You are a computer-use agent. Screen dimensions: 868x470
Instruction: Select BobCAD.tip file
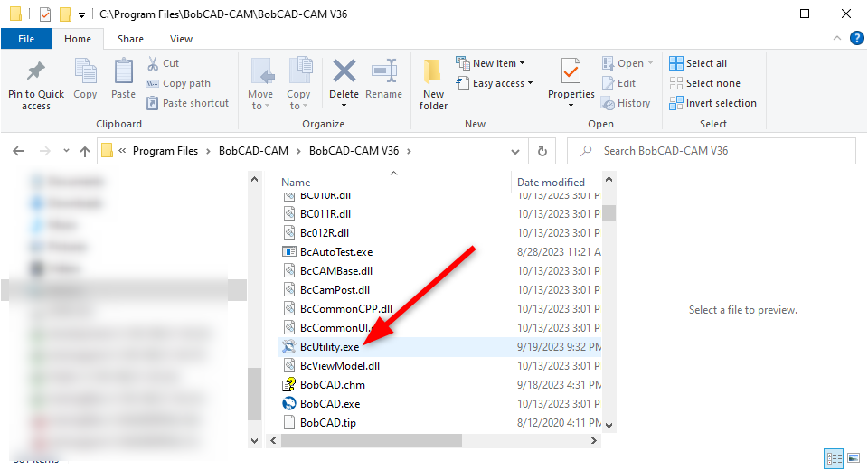pyautogui.click(x=327, y=422)
